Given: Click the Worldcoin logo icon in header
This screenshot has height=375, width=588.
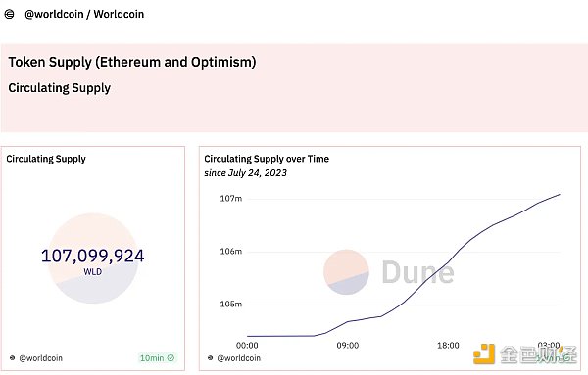Looking at the screenshot, I should 9,15.
